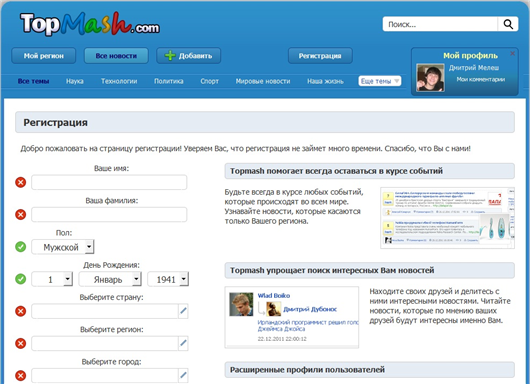The width and height of the screenshot is (530, 384).
Task: Click the green plus icon on Добавить
Action: click(170, 55)
